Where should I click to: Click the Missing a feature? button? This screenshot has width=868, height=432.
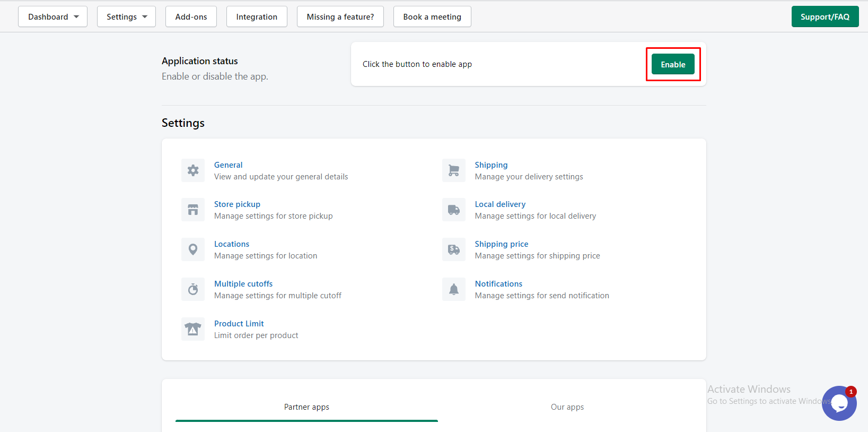(340, 16)
